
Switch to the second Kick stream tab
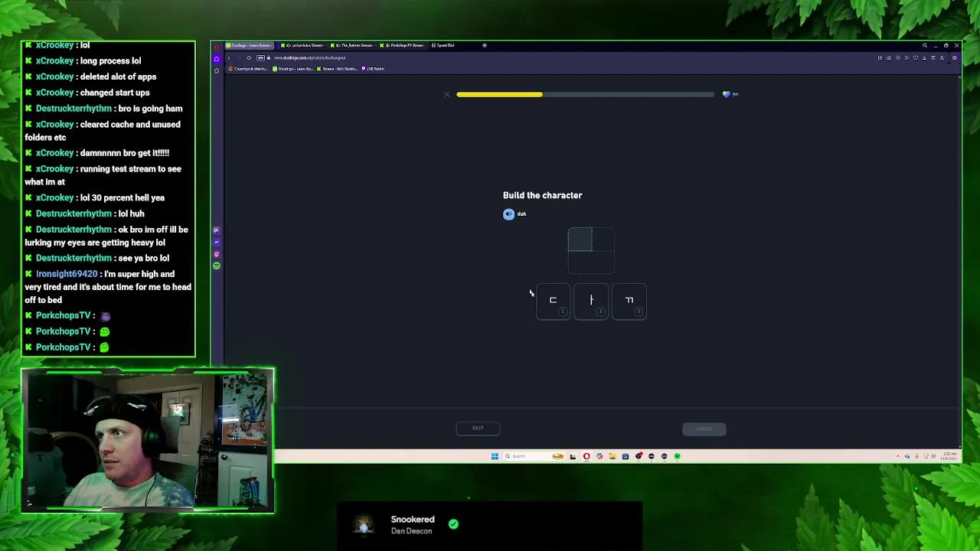(303, 45)
